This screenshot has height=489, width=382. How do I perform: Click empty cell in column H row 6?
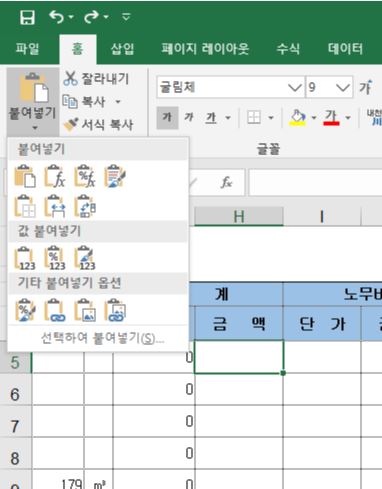tap(239, 389)
